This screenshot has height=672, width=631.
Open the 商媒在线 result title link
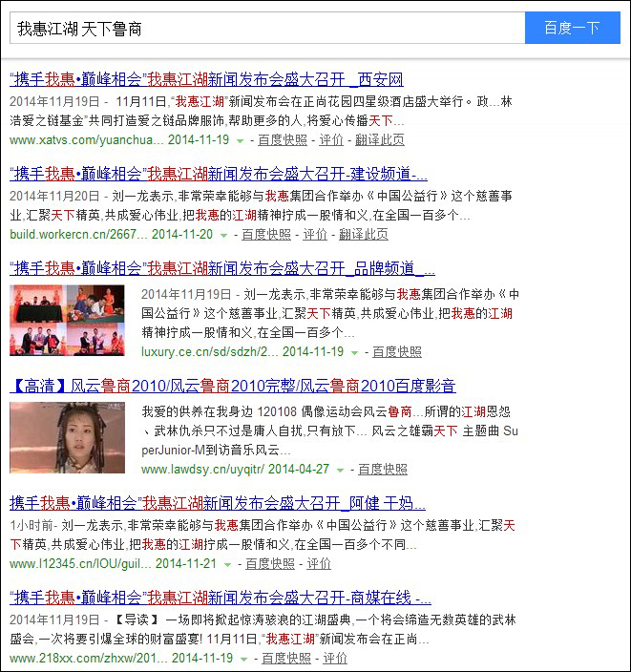tap(221, 598)
